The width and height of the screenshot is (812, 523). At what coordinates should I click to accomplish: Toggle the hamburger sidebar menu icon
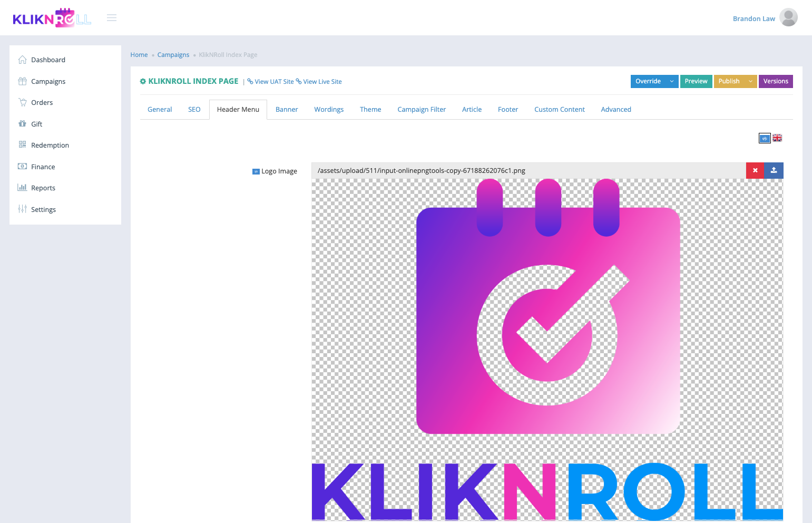112,18
